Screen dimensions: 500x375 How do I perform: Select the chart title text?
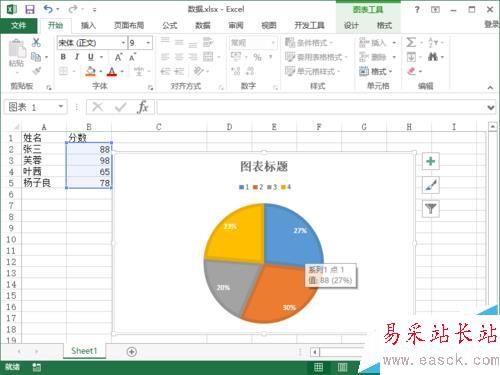tap(264, 166)
